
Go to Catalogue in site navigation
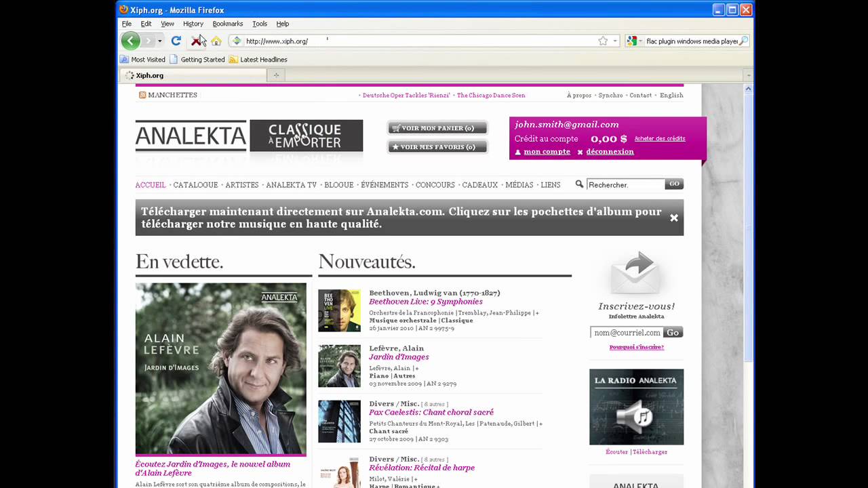[195, 185]
